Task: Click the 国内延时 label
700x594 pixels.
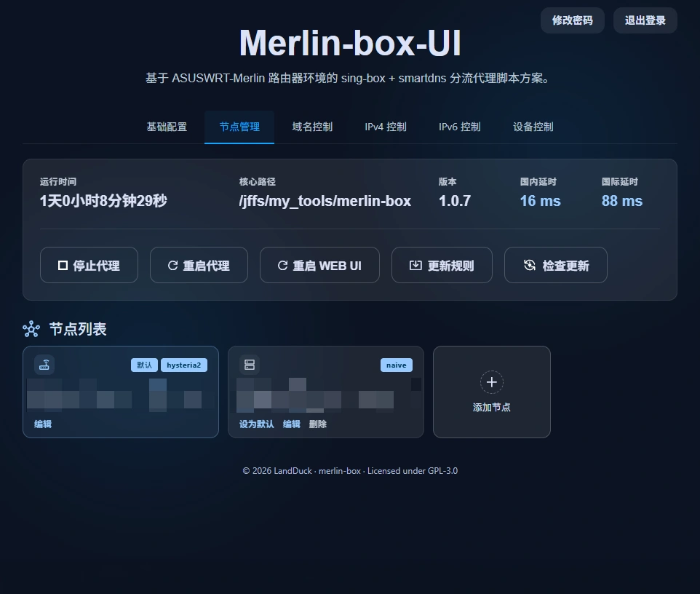Action: [538, 182]
